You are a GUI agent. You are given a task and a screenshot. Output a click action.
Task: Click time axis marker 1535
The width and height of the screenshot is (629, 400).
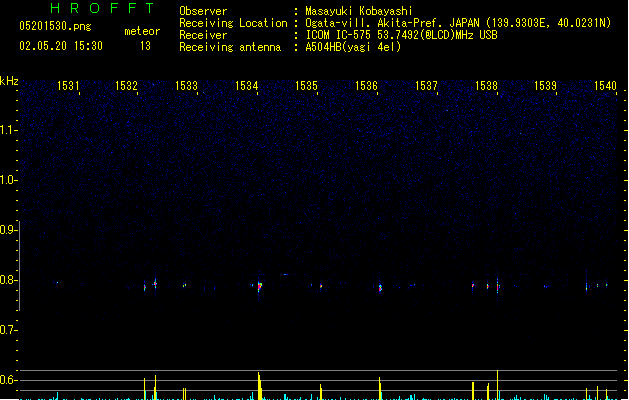pos(306,86)
